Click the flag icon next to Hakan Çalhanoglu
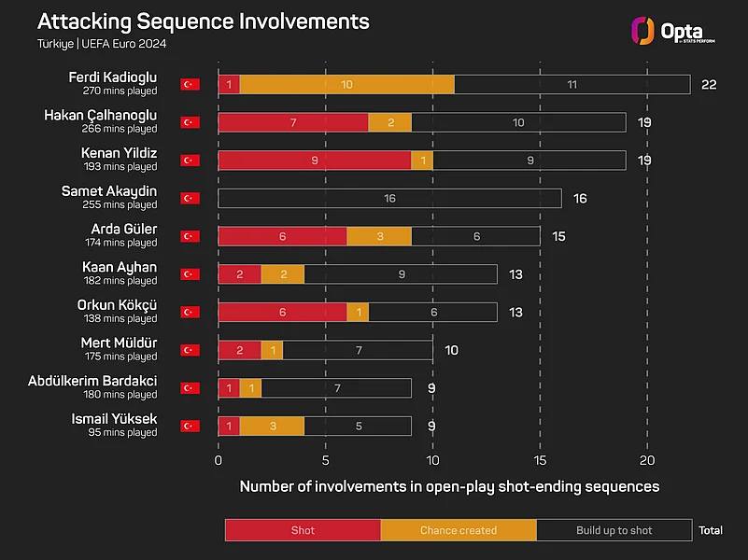748x560 pixels. click(191, 122)
